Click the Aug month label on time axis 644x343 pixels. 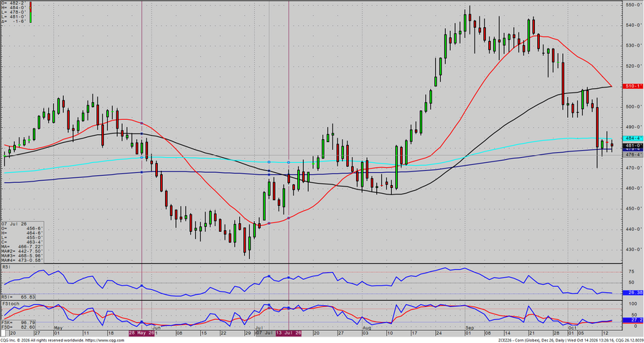coord(367,328)
